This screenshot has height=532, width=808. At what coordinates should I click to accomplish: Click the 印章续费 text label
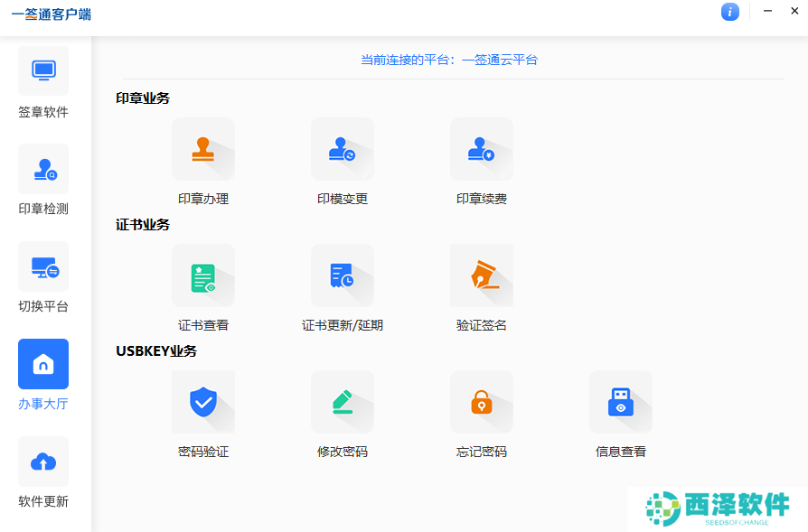pyautogui.click(x=482, y=199)
